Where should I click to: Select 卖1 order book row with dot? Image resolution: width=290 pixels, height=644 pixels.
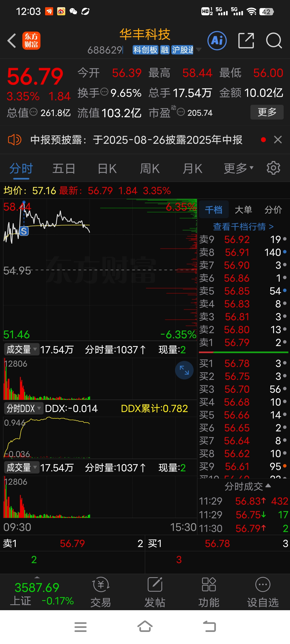coord(243,342)
